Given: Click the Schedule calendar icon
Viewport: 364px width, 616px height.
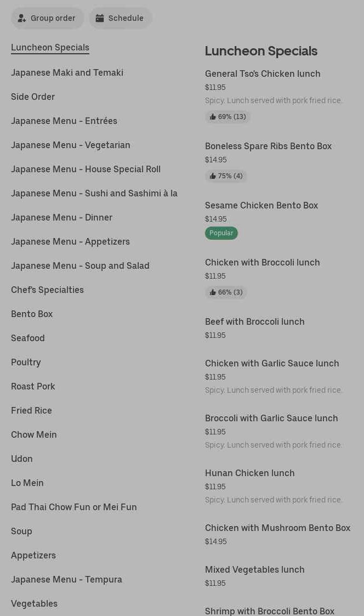Looking at the screenshot, I should [x=100, y=18].
